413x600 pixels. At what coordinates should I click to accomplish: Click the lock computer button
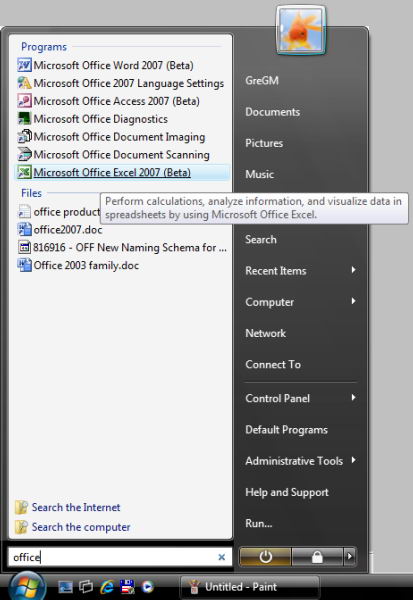pos(317,557)
